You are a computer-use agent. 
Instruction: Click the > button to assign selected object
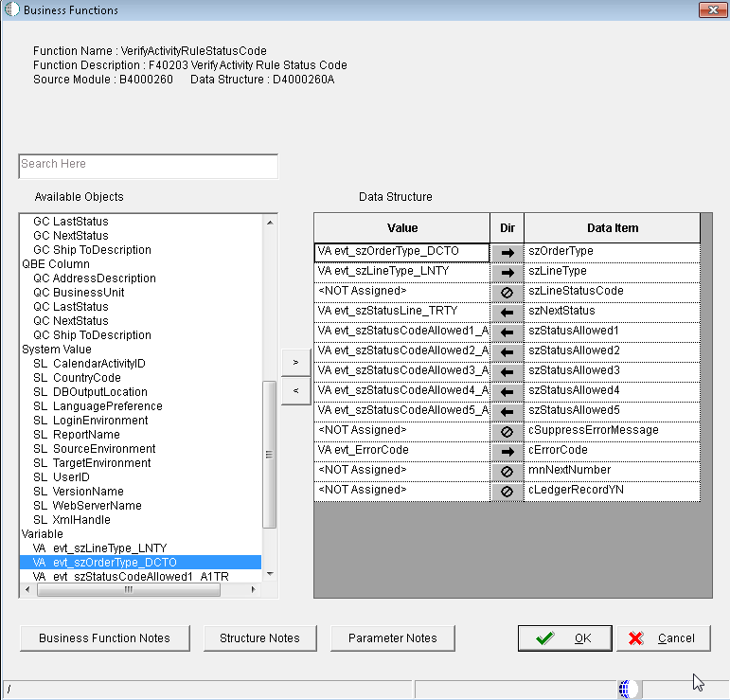tap(295, 363)
